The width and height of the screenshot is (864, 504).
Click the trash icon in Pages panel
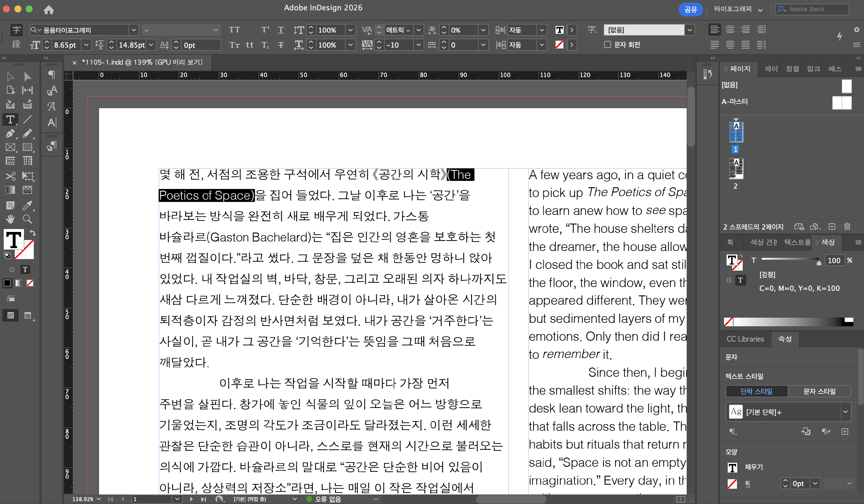point(847,226)
